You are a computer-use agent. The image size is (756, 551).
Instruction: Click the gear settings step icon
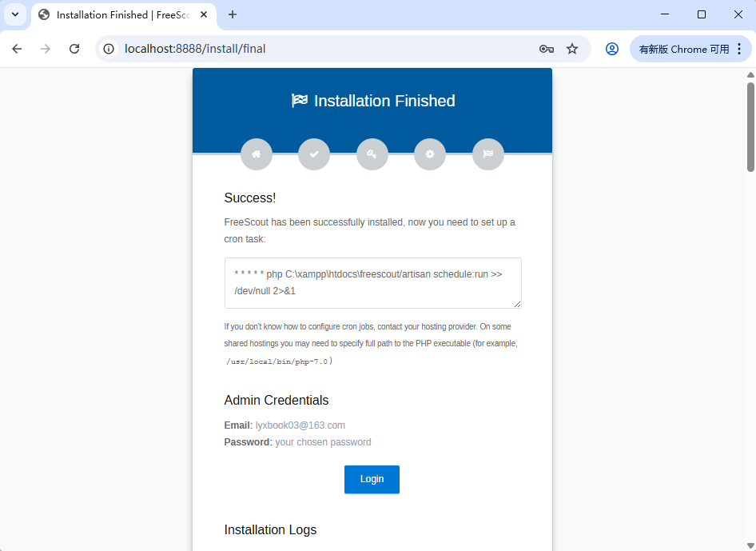(430, 154)
